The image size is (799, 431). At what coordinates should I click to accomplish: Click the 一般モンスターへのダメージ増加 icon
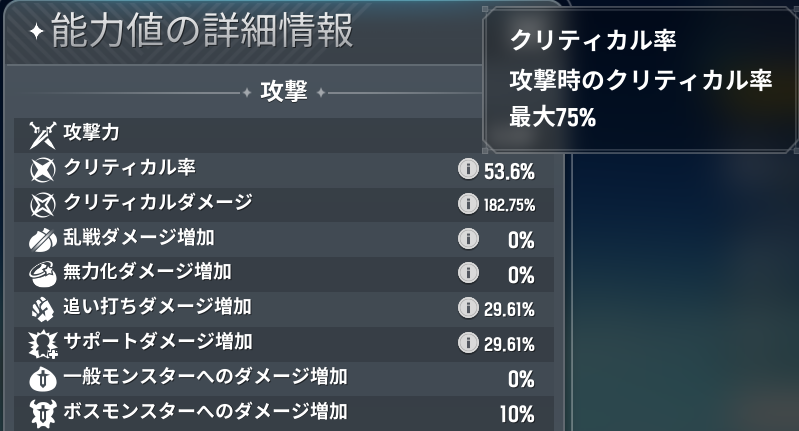(x=43, y=378)
